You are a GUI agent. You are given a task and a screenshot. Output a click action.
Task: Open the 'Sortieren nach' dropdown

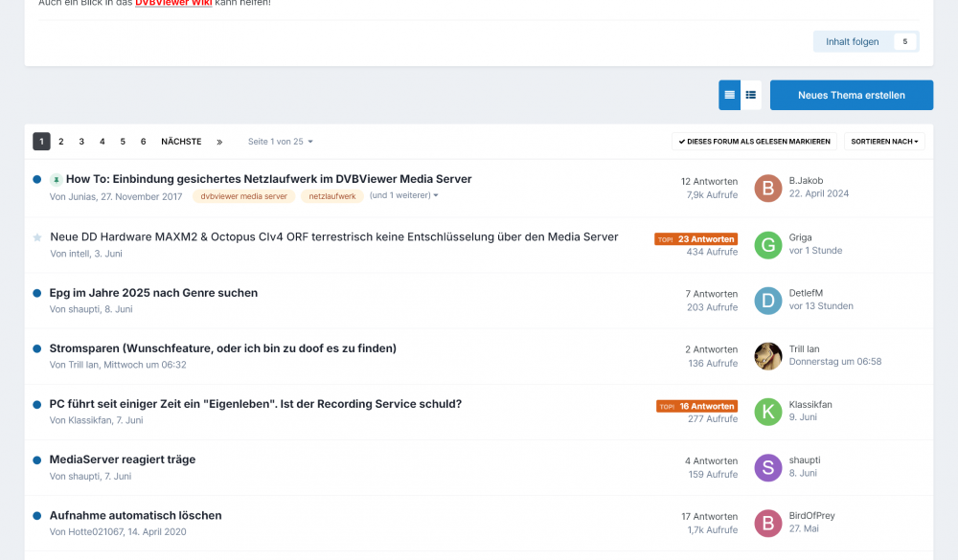[x=884, y=141]
